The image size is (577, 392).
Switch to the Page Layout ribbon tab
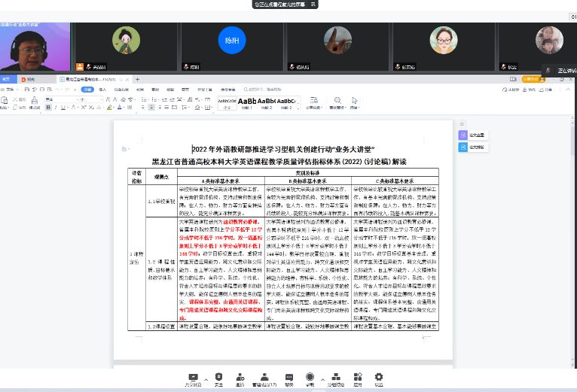121,90
